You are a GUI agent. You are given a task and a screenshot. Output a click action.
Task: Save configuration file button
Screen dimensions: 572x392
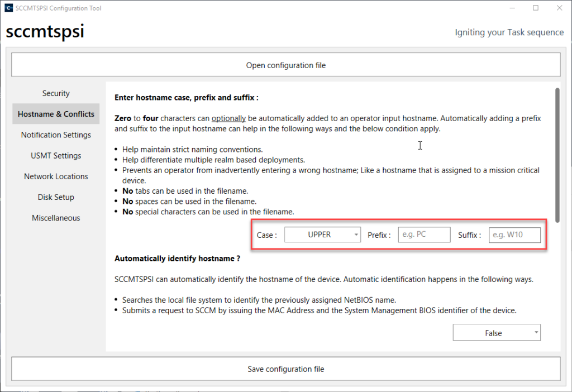[x=285, y=369]
